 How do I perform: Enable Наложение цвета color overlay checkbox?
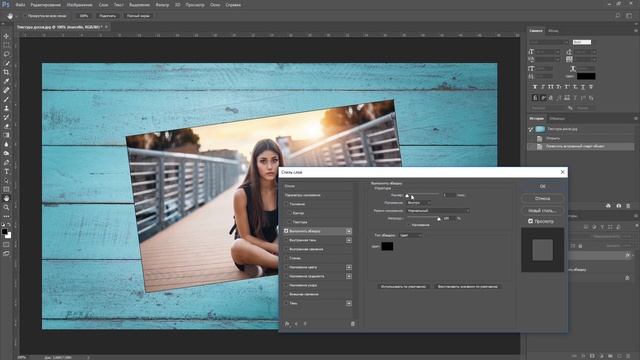pos(286,267)
